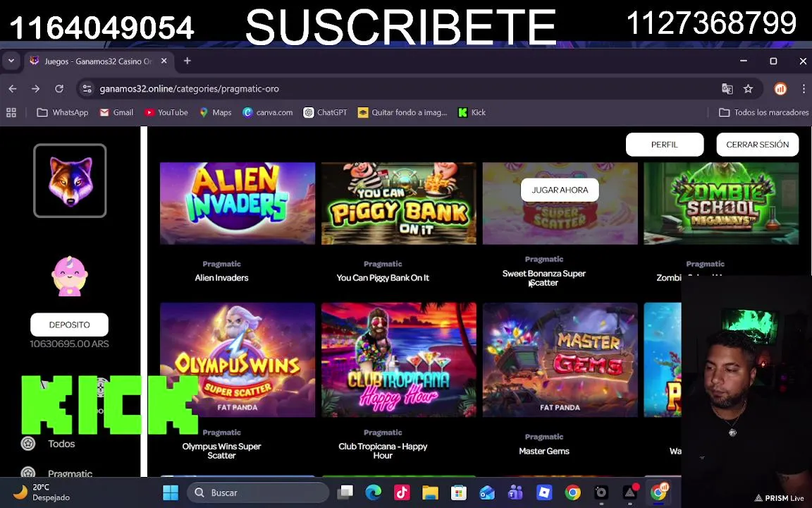Viewport: 812px width, 508px height.
Task: Click the pink unicorn avatar
Action: point(69,277)
